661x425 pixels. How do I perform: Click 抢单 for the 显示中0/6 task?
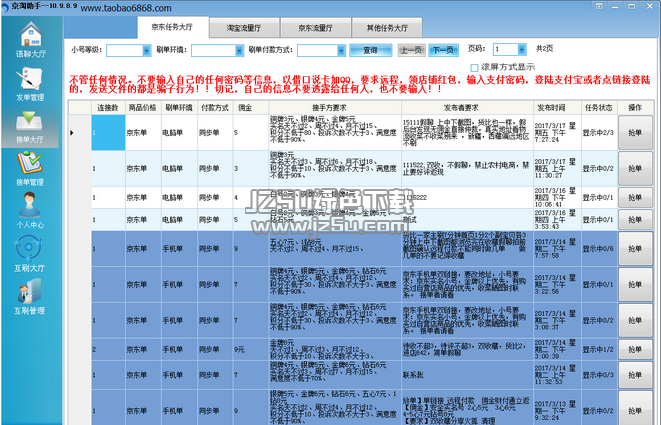click(x=635, y=249)
